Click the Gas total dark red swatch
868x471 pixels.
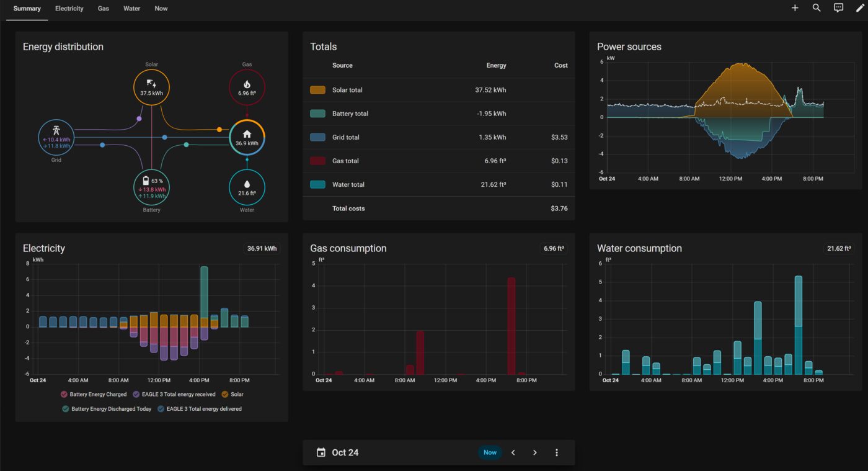(x=317, y=161)
